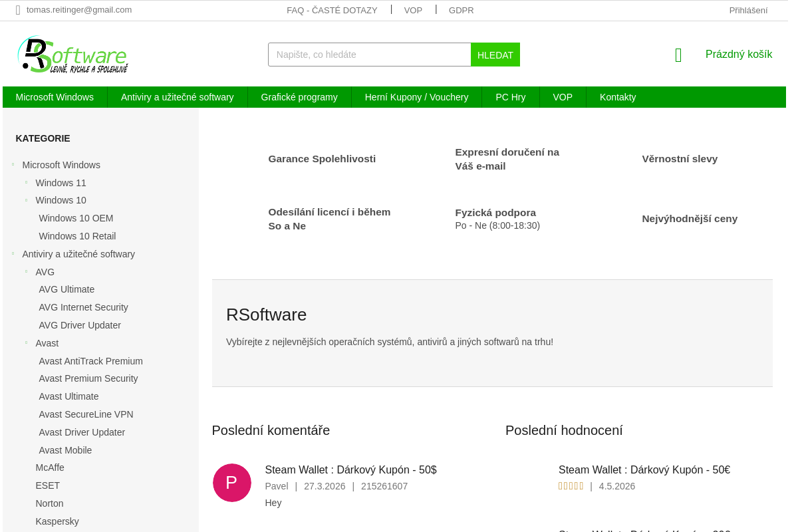
Task: Collapse Microsoft Windows category bullet in sidebar
Action: pos(13,164)
